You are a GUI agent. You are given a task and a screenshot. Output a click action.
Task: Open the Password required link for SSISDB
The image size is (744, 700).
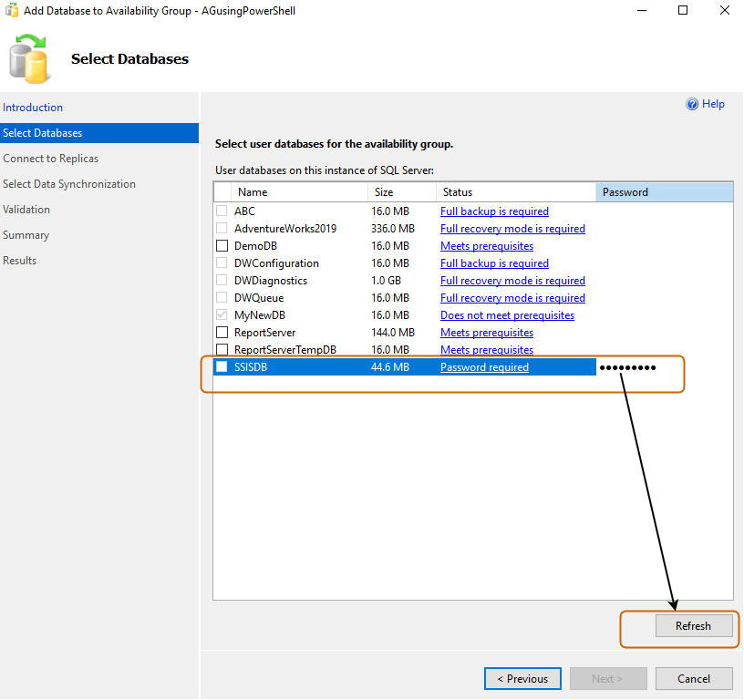pos(484,366)
